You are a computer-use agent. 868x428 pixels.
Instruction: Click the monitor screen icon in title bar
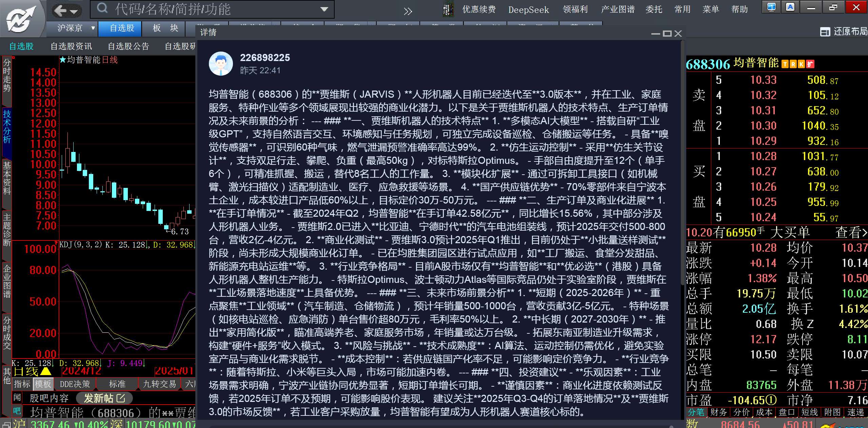[x=771, y=7]
